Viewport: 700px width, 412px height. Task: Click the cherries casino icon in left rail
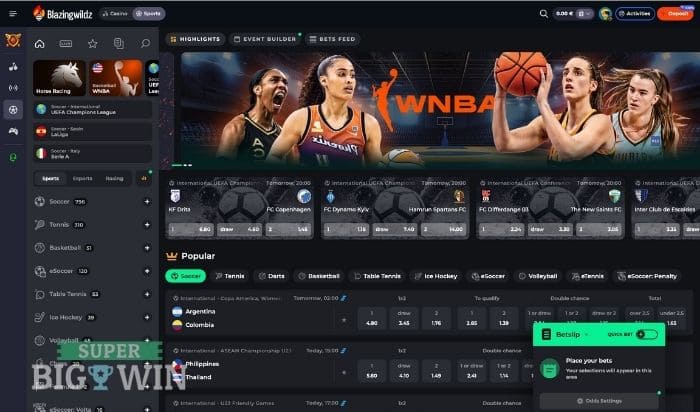point(13,67)
